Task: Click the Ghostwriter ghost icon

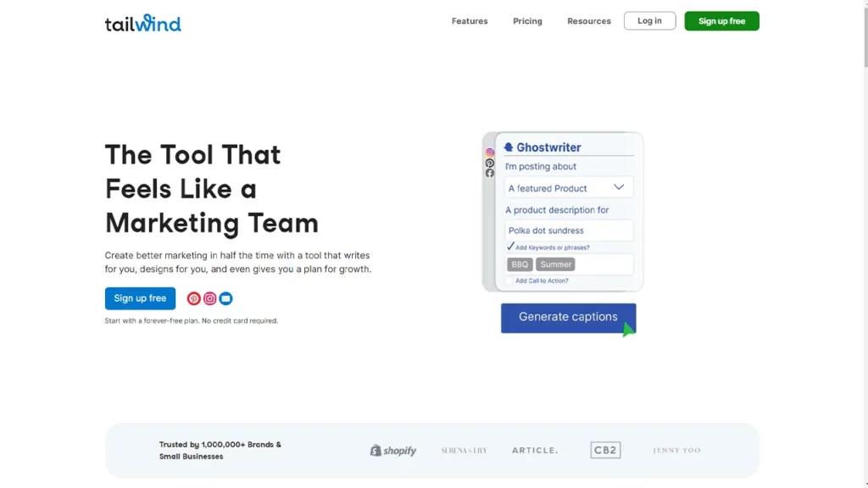Action: coord(509,147)
